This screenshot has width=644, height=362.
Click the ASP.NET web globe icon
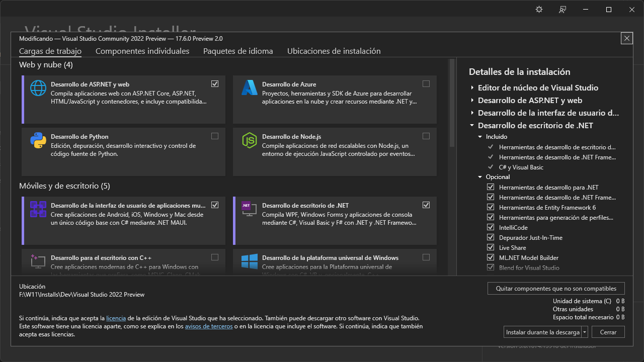38,88
